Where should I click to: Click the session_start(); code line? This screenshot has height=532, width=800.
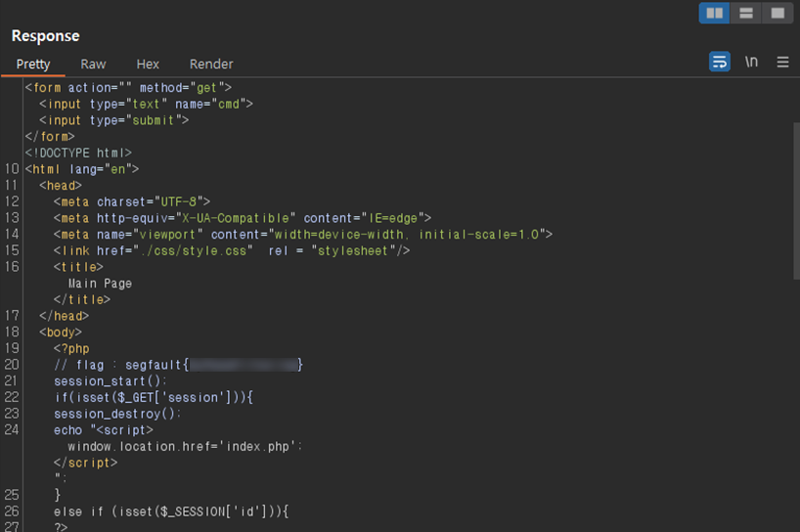pyautogui.click(x=111, y=381)
